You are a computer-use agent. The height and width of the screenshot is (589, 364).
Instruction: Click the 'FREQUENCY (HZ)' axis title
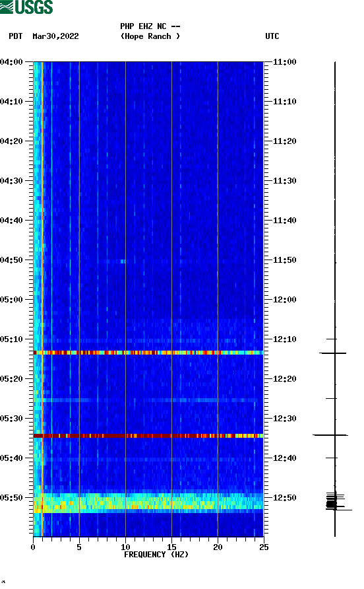(156, 555)
